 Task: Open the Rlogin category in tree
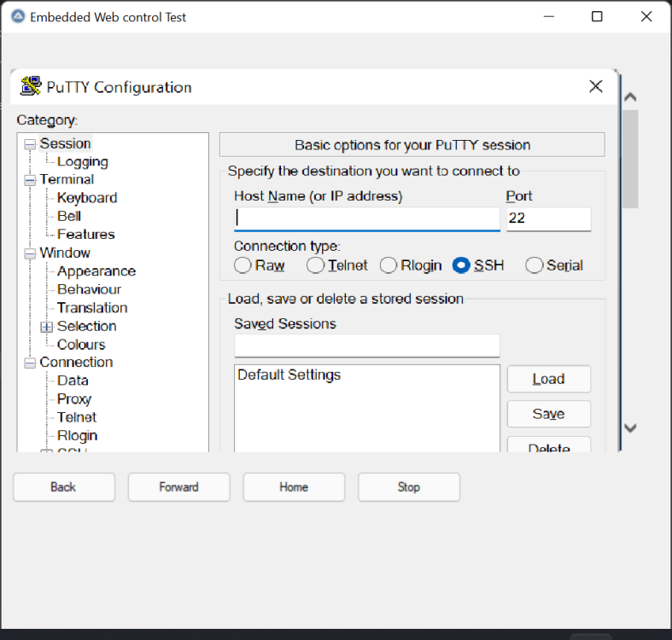coord(78,436)
